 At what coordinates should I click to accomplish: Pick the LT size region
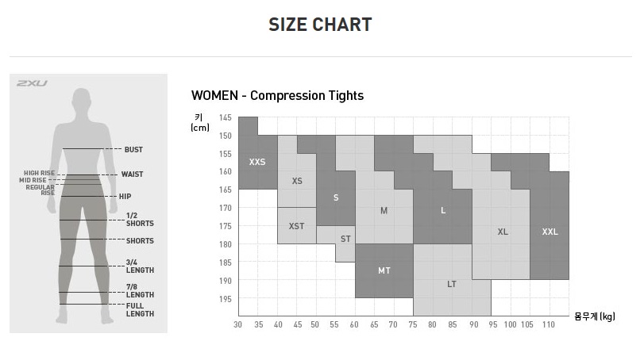[x=451, y=284]
